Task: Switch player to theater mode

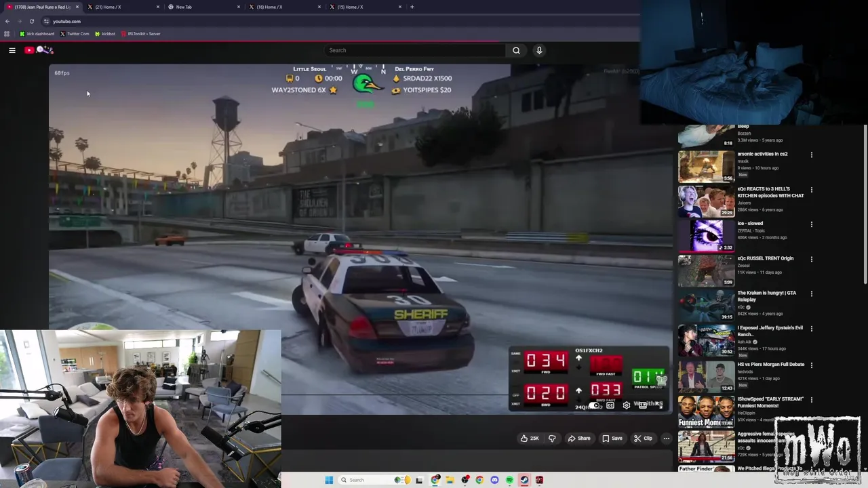Action: pyautogui.click(x=643, y=405)
